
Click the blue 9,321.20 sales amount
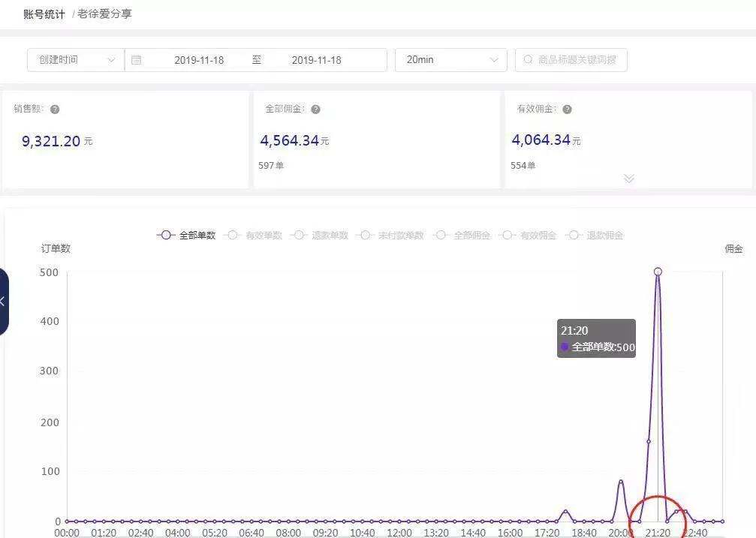pos(51,140)
